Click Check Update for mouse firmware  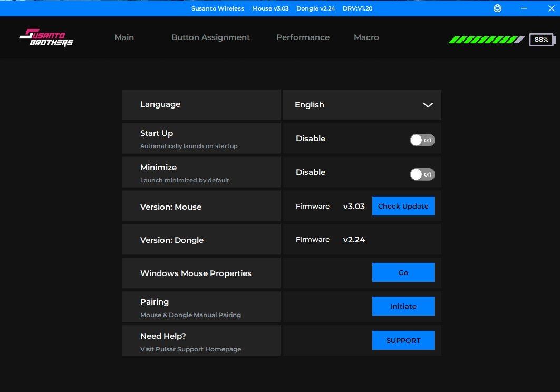[x=403, y=206]
